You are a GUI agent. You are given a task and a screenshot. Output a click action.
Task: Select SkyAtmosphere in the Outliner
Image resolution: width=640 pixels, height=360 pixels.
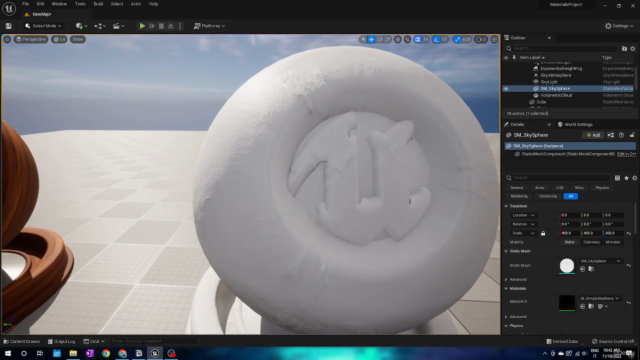(x=556, y=75)
